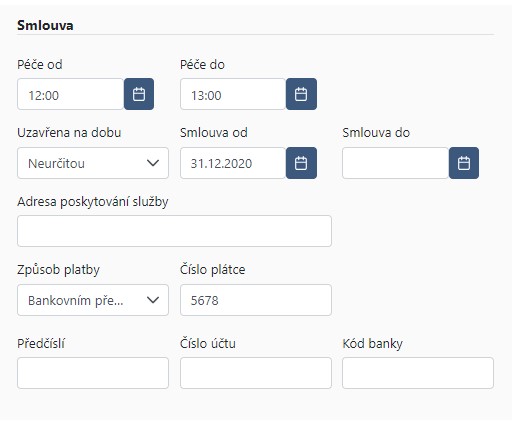The height and width of the screenshot is (432, 512).
Task: Click the Smlouva do calendar icon
Action: [x=464, y=163]
